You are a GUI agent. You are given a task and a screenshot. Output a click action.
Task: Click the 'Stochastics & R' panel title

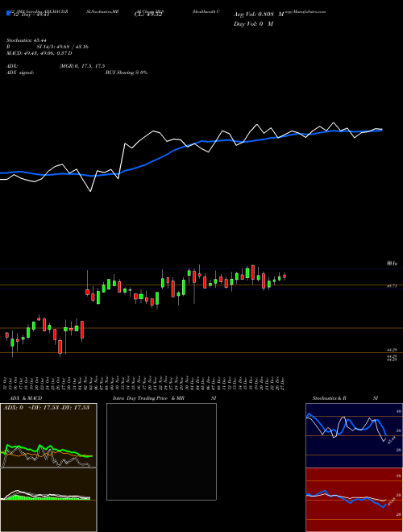[x=329, y=398]
